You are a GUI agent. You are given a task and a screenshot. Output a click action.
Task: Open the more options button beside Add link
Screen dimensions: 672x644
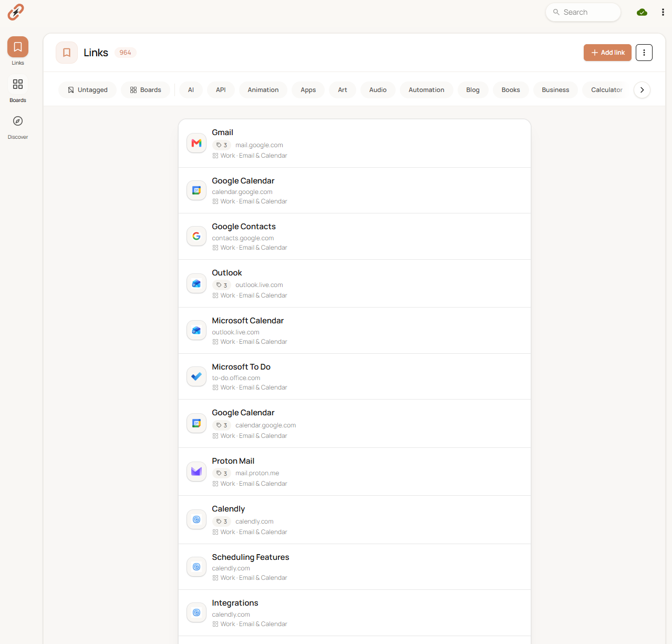644,53
